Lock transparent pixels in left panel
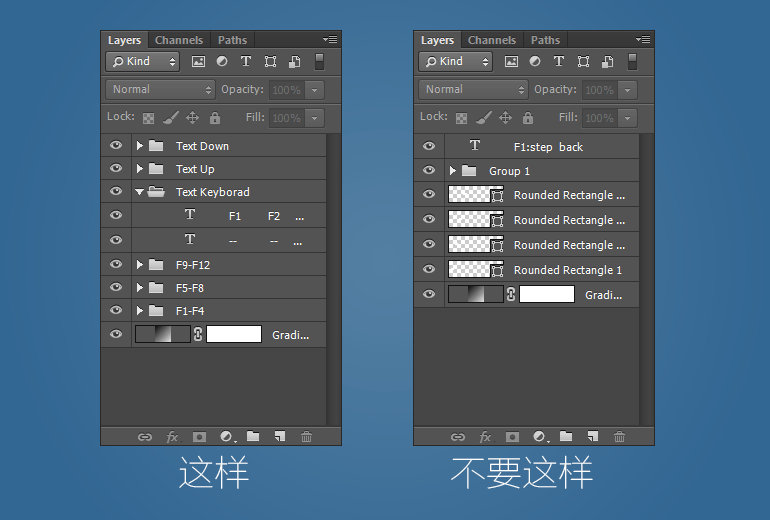 click(148, 118)
